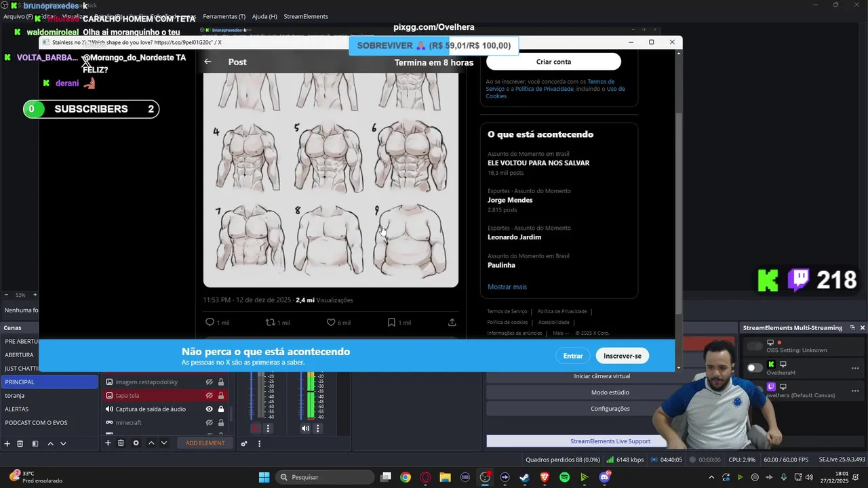The height and width of the screenshot is (488, 868).
Task: Undock StreamElements Multi-Streaming panel
Action: click(x=852, y=327)
